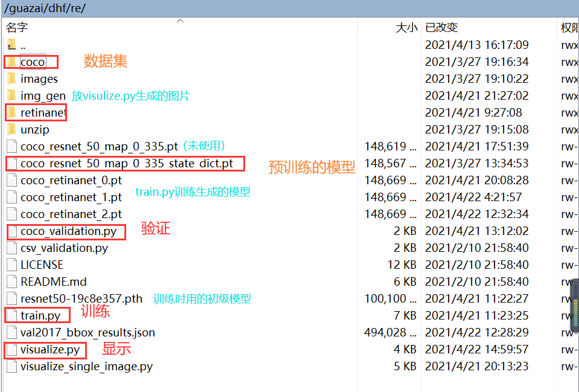Viewport: 579px width, 392px height.
Task: Click the visualize.py file icon
Action: click(x=11, y=350)
